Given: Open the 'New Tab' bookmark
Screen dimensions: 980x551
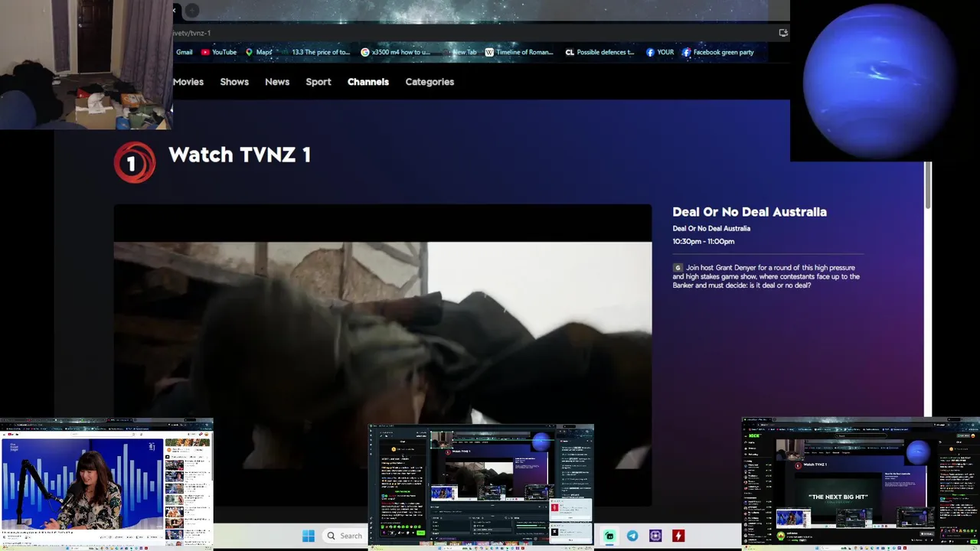Looking at the screenshot, I should click(x=459, y=52).
